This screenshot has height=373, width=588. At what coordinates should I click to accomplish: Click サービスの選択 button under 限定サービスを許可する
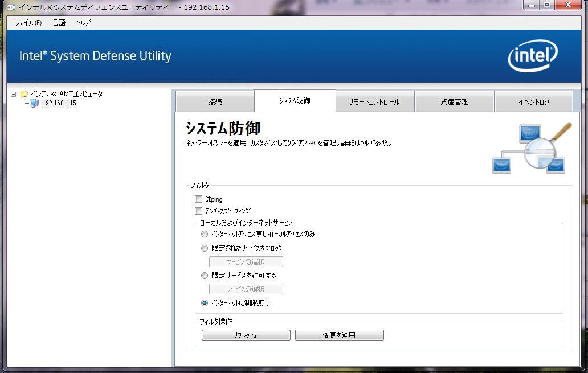pos(246,289)
